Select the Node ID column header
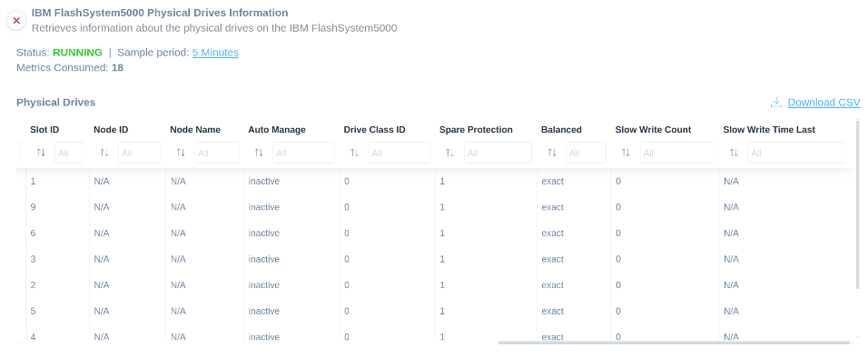The height and width of the screenshot is (358, 868). [x=111, y=130]
